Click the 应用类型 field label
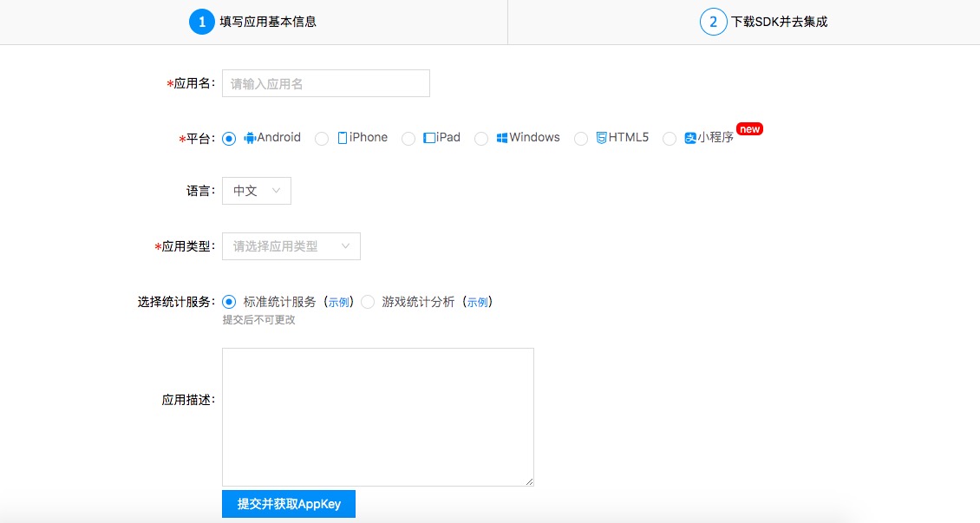The height and width of the screenshot is (523, 980). tap(185, 247)
